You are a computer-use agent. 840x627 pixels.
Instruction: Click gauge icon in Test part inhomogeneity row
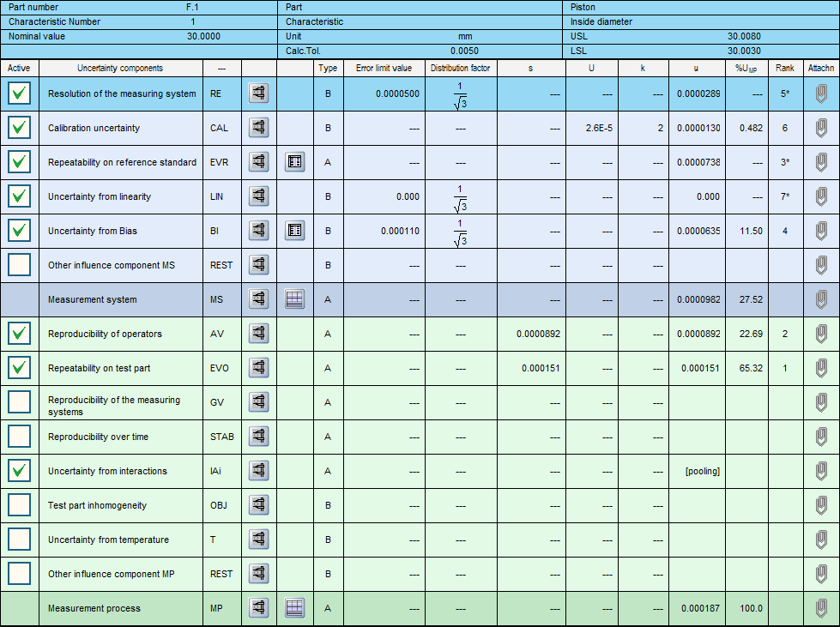pyautogui.click(x=259, y=504)
